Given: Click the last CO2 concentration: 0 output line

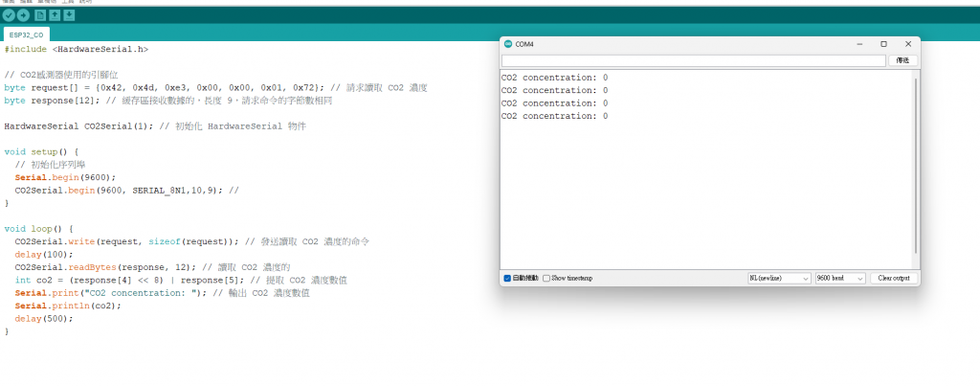Looking at the screenshot, I should pyautogui.click(x=554, y=116).
